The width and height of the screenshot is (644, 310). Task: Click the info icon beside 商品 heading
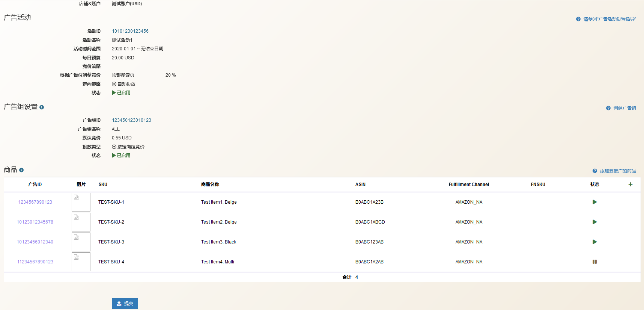21,170
